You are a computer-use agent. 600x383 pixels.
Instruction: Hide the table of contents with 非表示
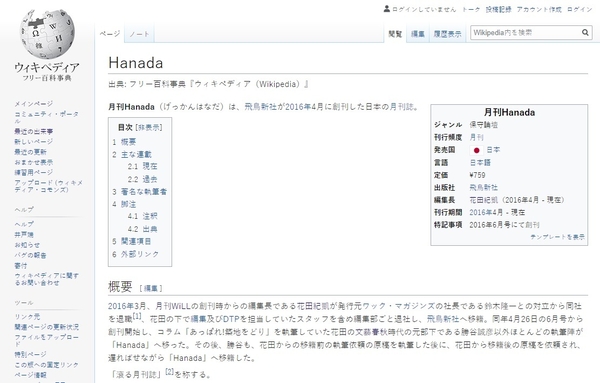(x=149, y=127)
